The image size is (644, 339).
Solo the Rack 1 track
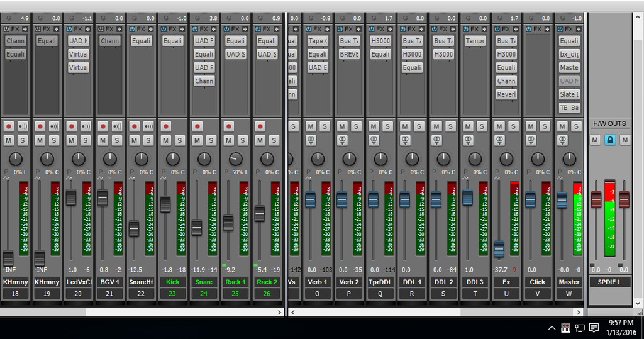click(243, 140)
